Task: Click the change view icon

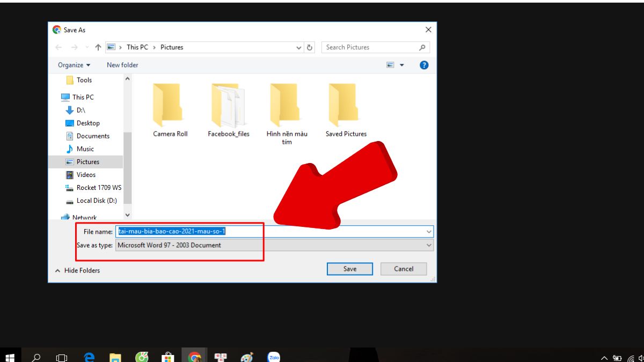Action: 391,65
